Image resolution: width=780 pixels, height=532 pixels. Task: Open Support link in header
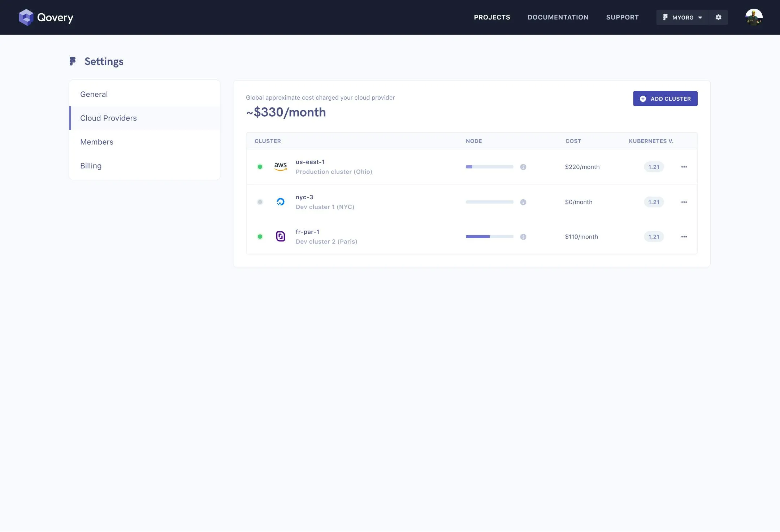click(x=622, y=17)
